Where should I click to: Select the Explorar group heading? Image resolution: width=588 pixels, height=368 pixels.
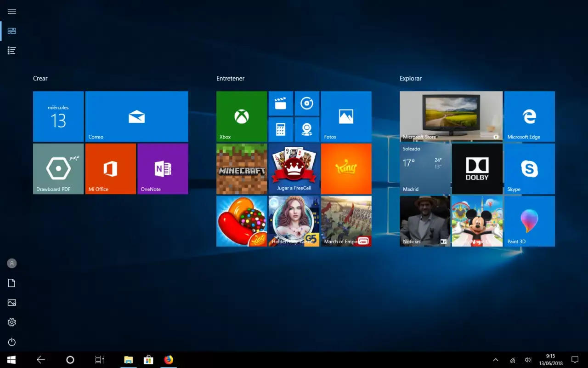point(411,79)
